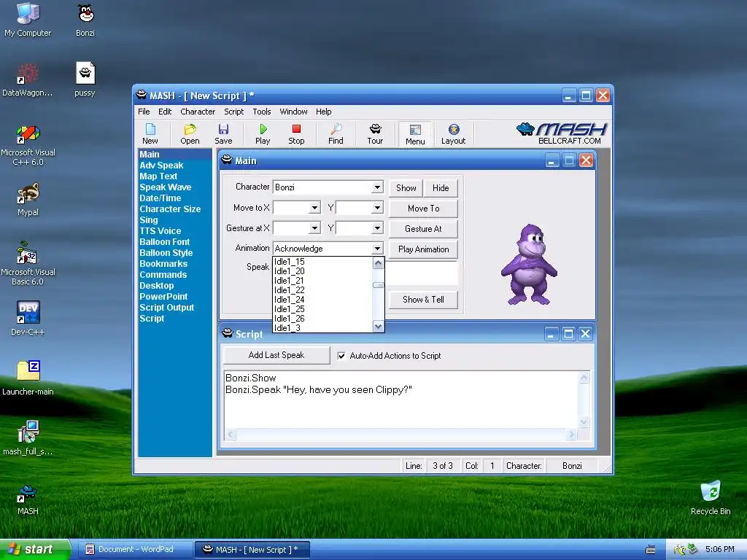Select the DataWagon desktop shortcut
Screen dimensions: 747x560
tap(28, 80)
